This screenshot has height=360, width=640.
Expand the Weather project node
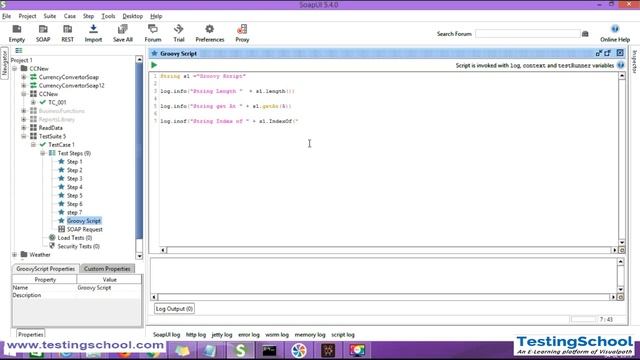coord(15,255)
